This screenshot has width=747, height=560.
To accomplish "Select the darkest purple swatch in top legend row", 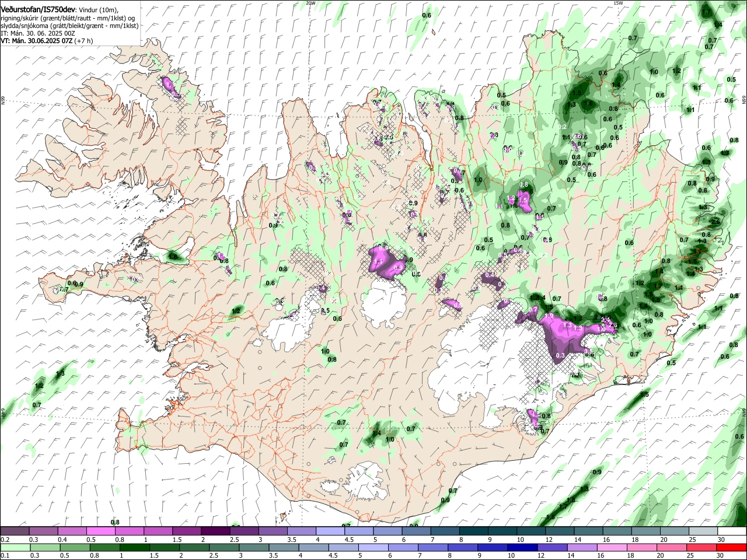I will point(215,531).
